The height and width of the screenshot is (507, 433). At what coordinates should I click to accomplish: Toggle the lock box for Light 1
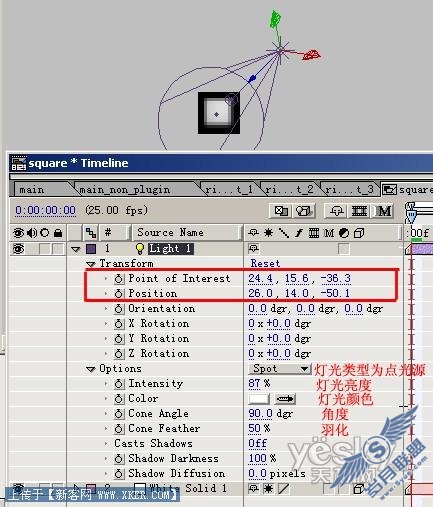[x=58, y=249]
